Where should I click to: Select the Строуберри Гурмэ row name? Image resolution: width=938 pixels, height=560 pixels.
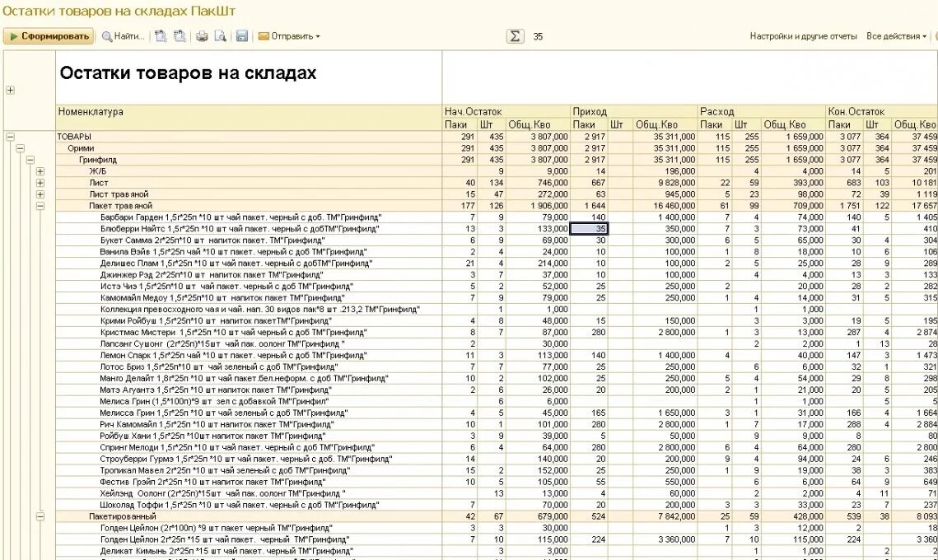pyautogui.click(x=246, y=459)
